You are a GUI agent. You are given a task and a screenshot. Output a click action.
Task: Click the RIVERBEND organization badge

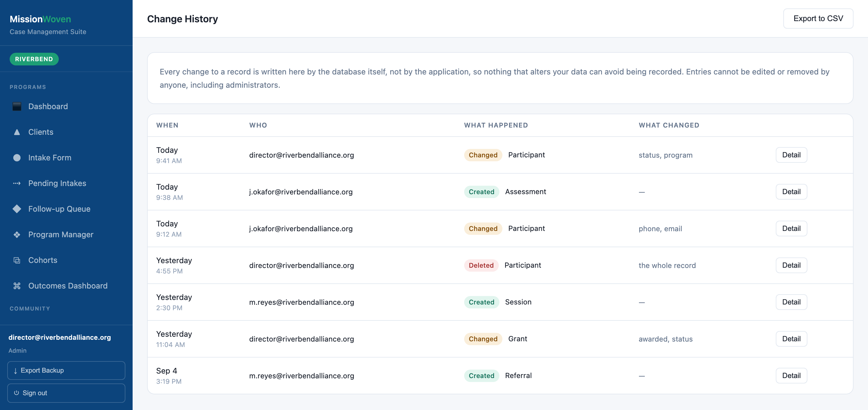coord(34,59)
